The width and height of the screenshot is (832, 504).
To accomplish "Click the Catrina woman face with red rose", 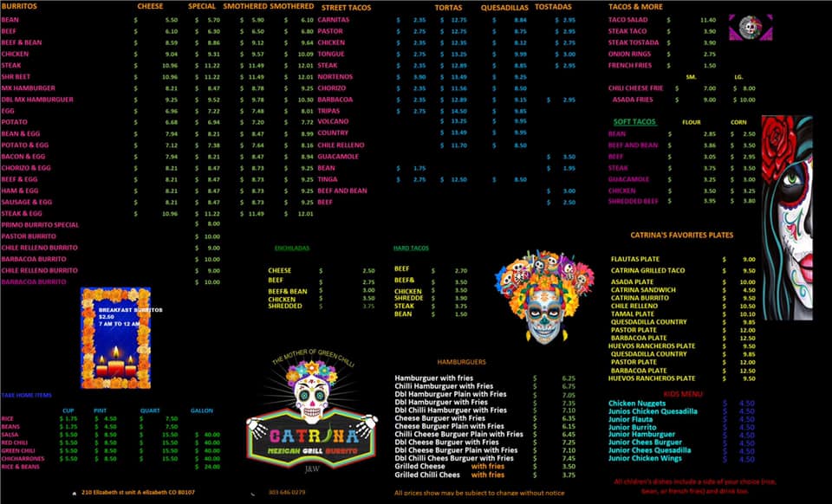I will [790, 216].
